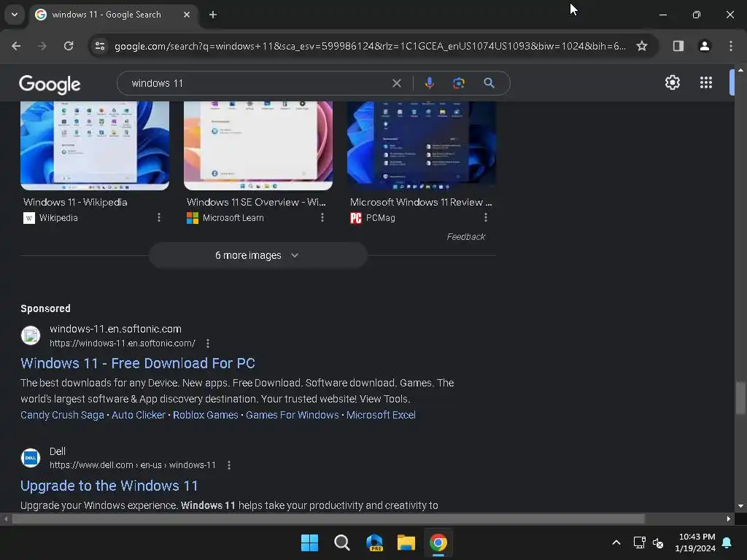Open the notifications bell

coord(727,542)
